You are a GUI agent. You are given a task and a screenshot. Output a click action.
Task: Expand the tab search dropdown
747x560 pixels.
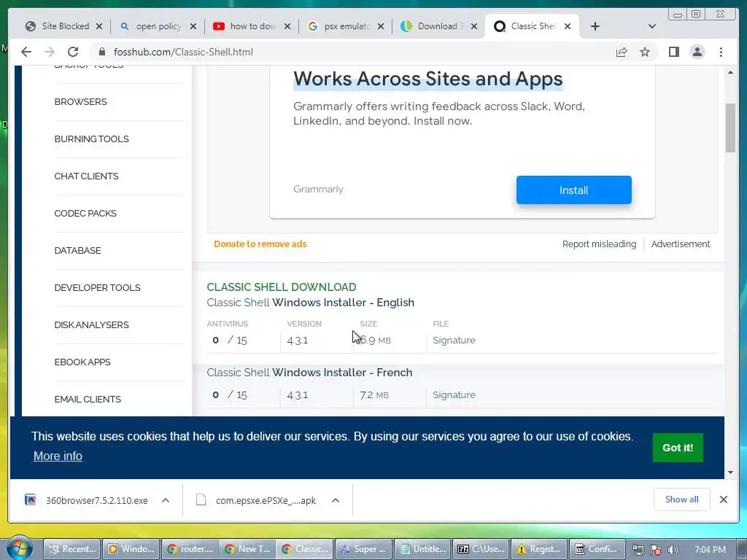click(652, 26)
